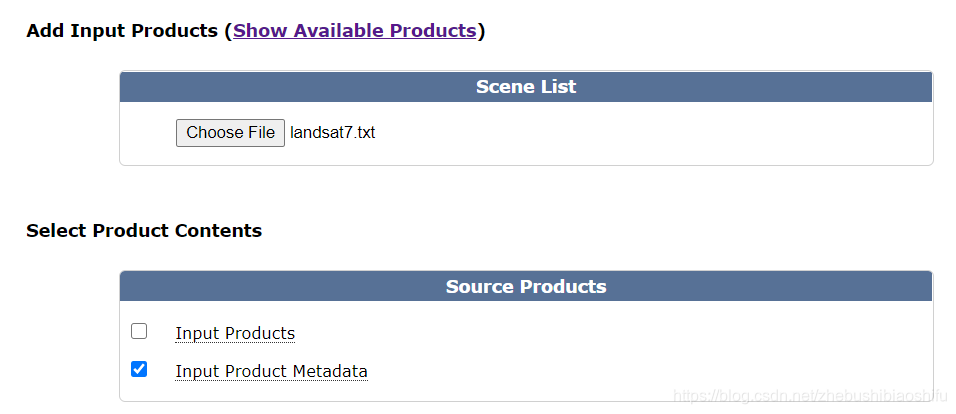Click the left blue edge of Scene List bar
The height and width of the screenshot is (414, 956).
click(135, 87)
